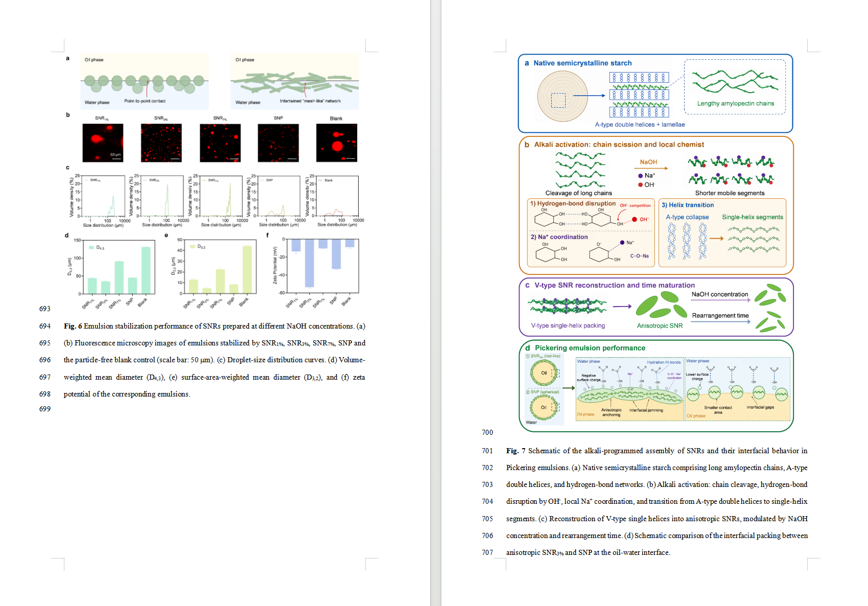Click heading 'Pickering emulsion performance'
This screenshot has width=868, height=606.
(590, 348)
